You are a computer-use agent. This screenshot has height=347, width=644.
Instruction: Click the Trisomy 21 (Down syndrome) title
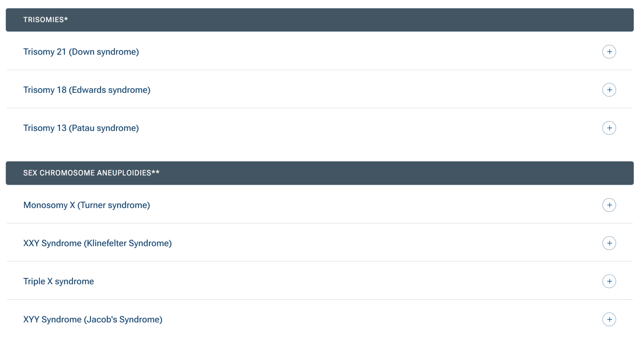[x=81, y=52]
